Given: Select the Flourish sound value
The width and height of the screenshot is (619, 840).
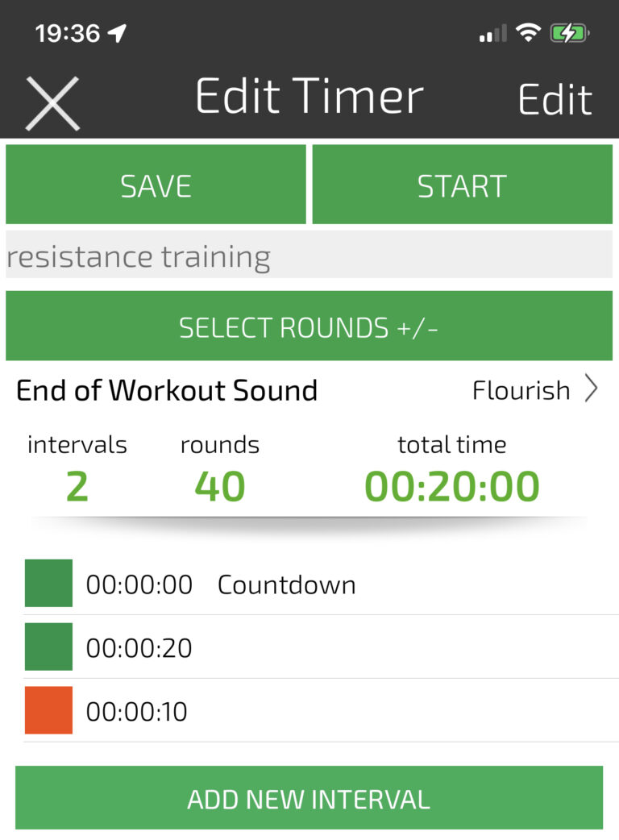Looking at the screenshot, I should coord(521,391).
